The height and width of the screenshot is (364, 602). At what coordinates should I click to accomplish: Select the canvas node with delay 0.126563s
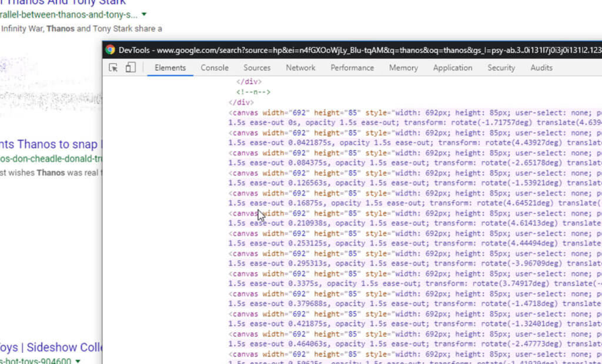coord(415,178)
